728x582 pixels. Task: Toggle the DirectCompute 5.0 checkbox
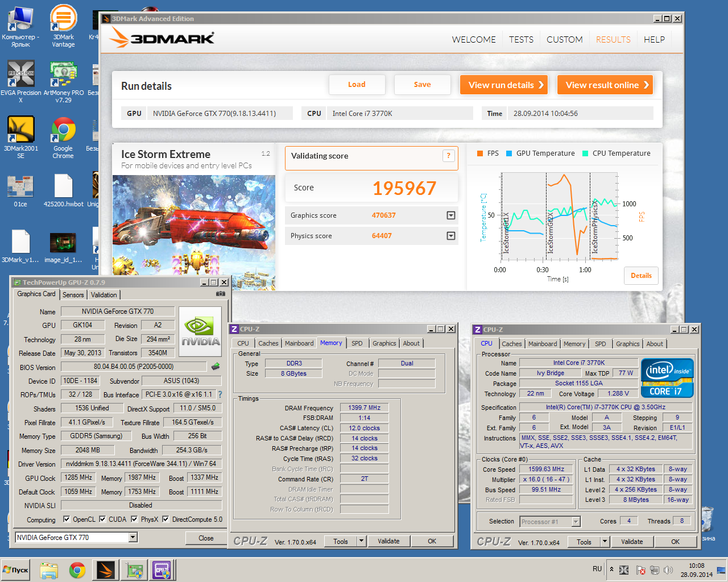[x=166, y=519]
